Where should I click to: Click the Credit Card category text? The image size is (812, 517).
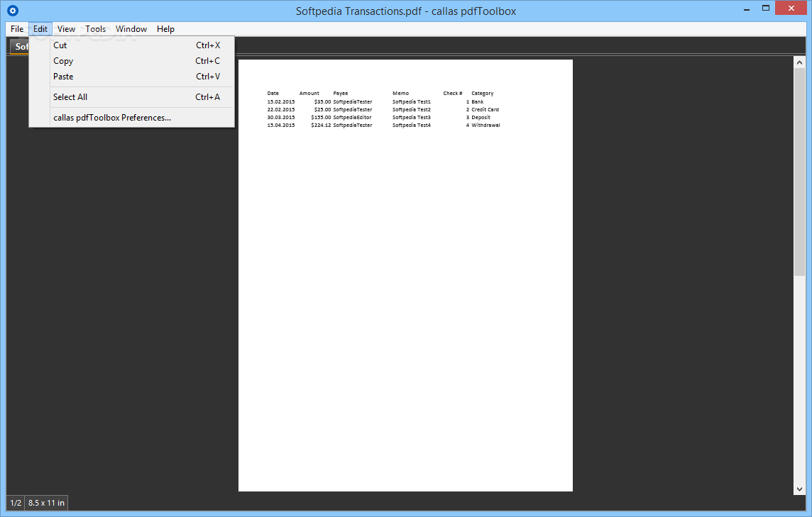click(x=485, y=110)
